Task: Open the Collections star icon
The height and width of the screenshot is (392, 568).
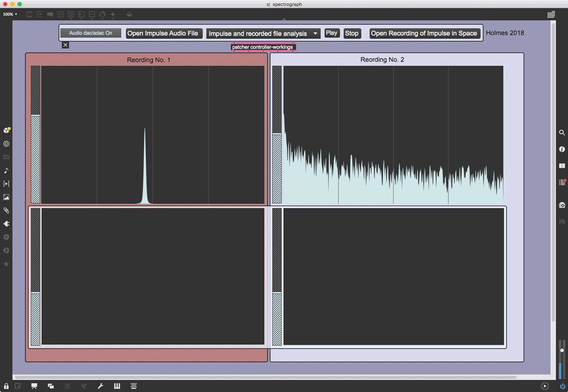Action: click(x=6, y=264)
